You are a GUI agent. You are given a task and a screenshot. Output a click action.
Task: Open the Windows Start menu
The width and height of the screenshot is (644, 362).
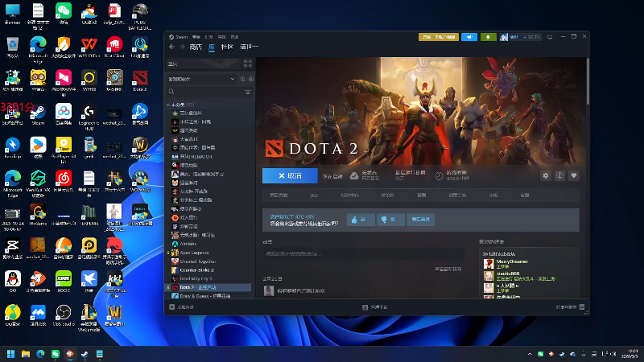pos(11,354)
